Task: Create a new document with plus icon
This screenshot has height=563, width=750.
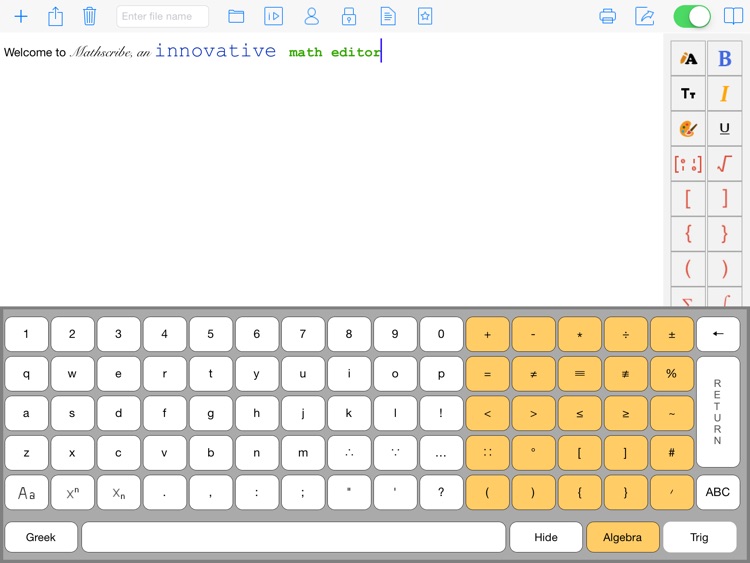Action: point(21,16)
